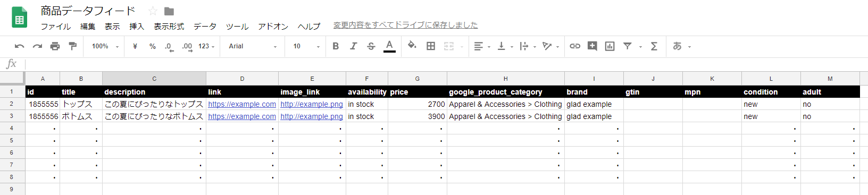Open the ヘルプ menu
The height and width of the screenshot is (195, 868).
pyautogui.click(x=309, y=26)
